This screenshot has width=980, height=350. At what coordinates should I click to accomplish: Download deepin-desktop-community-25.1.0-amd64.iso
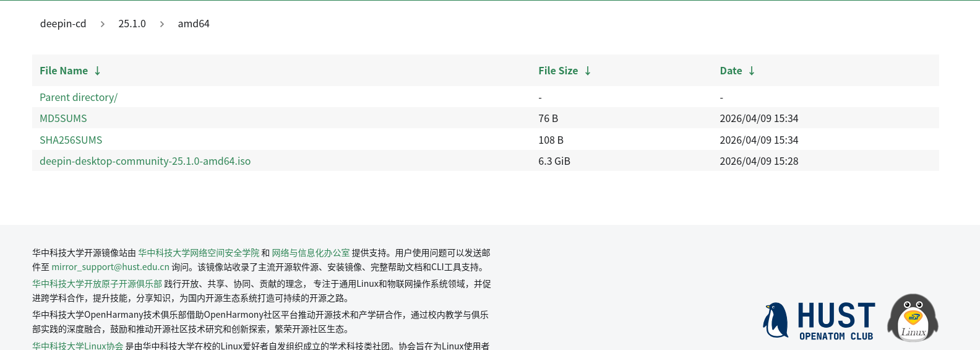[145, 161]
